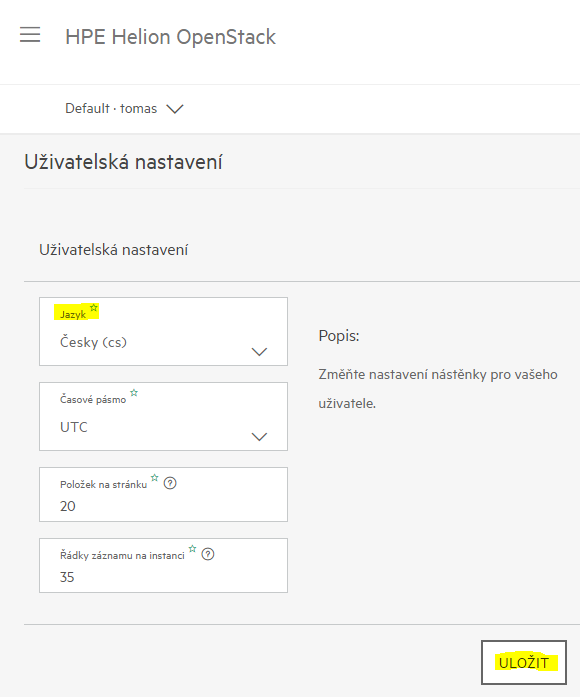Click the HPE Helion OpenStack title
Viewport: 580px width, 697px height.
coord(171,37)
